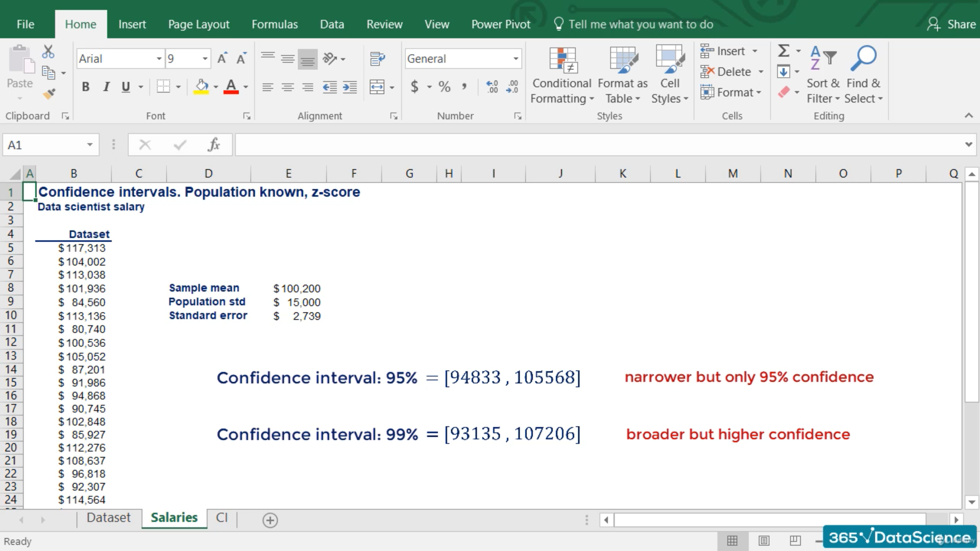
Task: Expand the General number format dropdown
Action: click(516, 59)
